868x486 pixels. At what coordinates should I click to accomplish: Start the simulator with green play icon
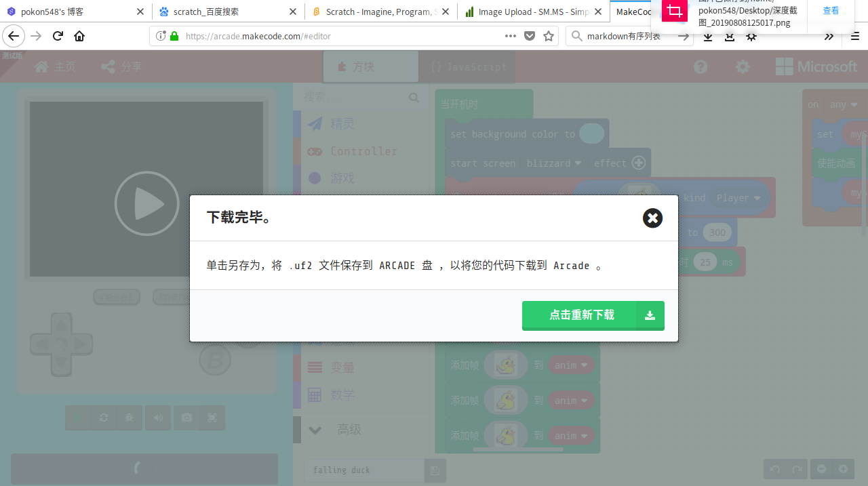(77, 418)
